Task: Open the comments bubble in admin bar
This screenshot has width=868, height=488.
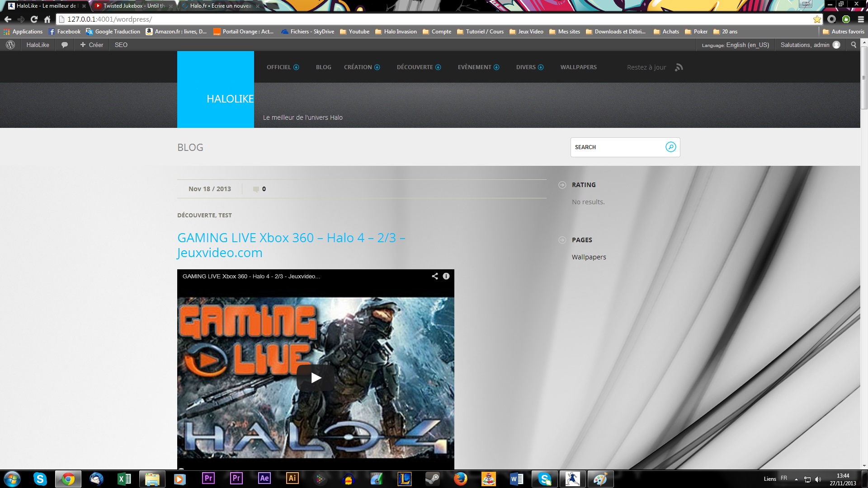Action: coord(65,45)
